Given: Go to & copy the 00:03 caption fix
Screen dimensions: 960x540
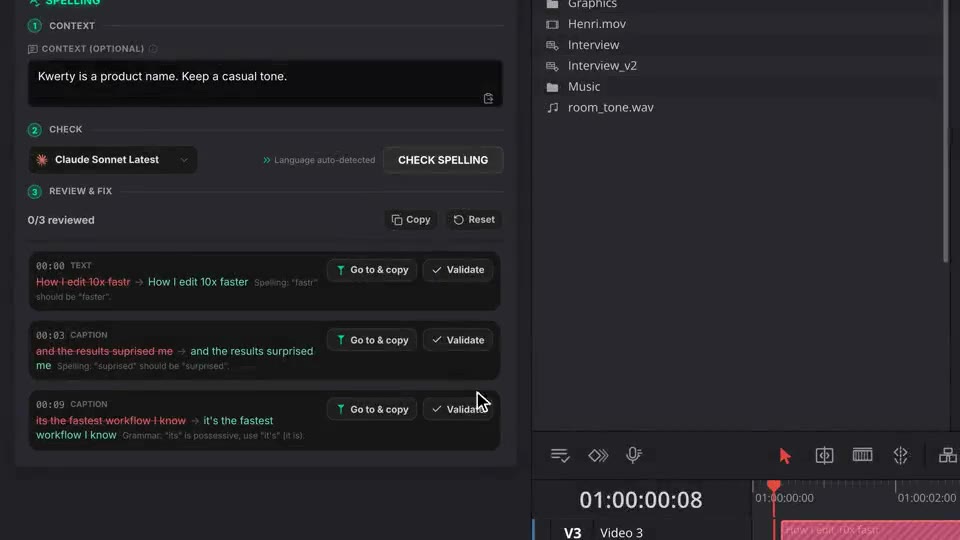Looking at the screenshot, I should [x=372, y=340].
